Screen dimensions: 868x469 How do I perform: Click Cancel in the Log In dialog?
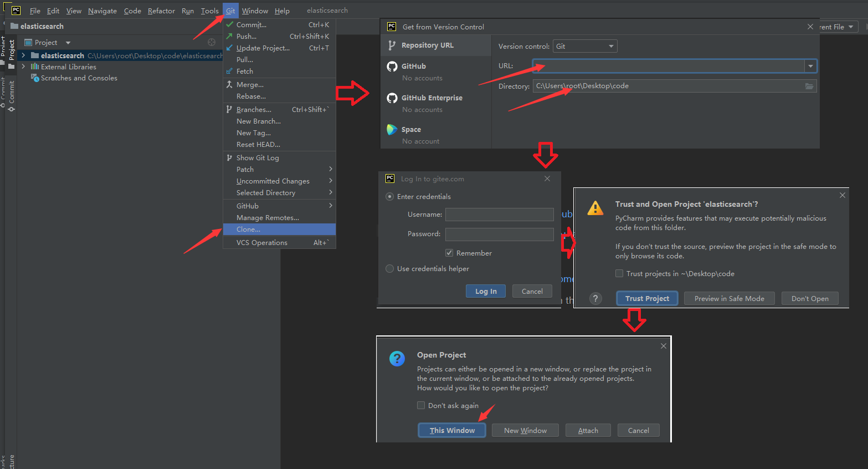tap(532, 291)
